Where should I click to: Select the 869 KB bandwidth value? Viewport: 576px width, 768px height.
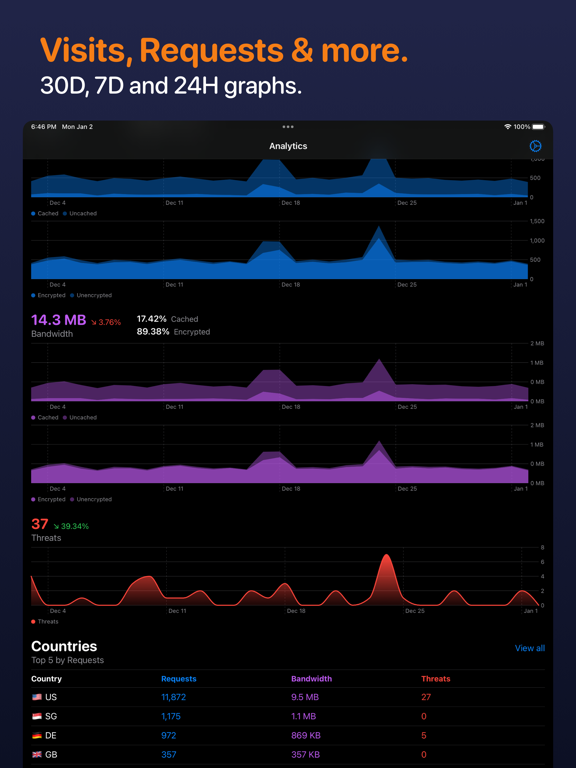click(x=306, y=735)
